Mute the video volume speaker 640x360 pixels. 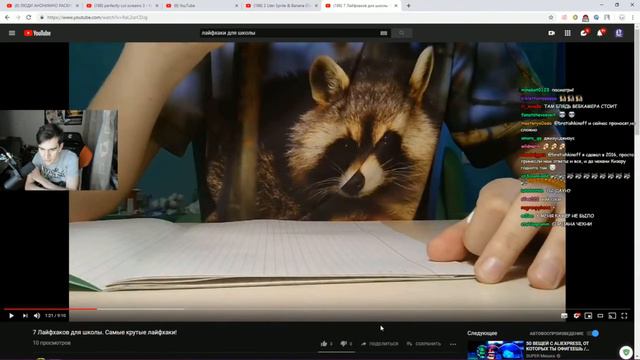pyautogui.click(x=37, y=316)
